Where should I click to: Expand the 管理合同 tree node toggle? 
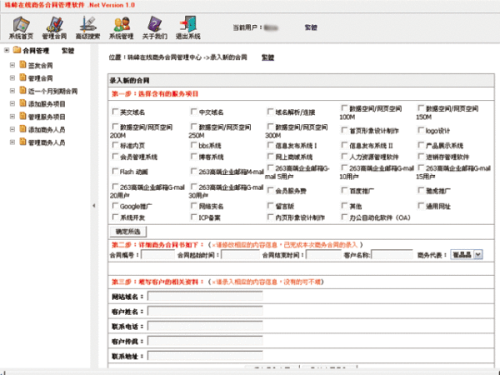[12, 78]
